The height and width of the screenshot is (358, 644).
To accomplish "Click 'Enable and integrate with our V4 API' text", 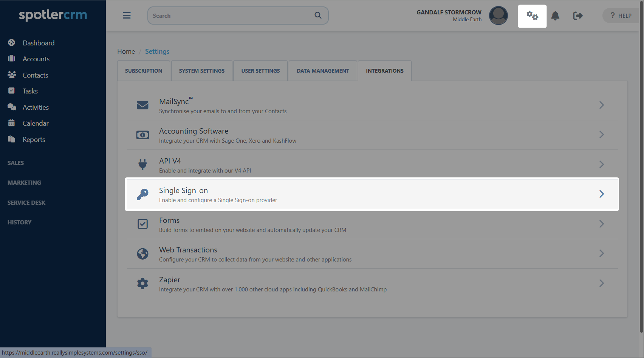I will [x=205, y=171].
